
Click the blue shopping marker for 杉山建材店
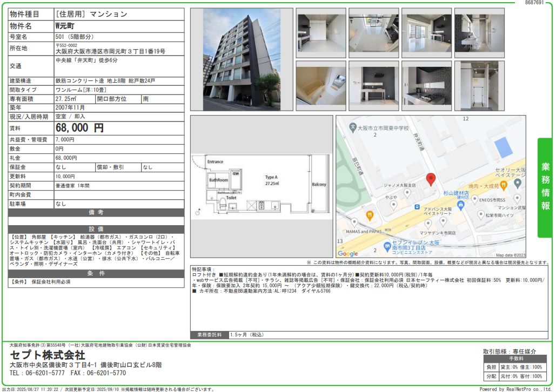pos(461,205)
